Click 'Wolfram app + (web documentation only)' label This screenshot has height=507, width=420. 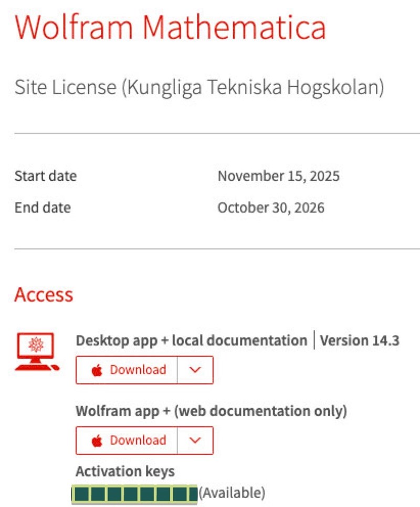point(211,411)
